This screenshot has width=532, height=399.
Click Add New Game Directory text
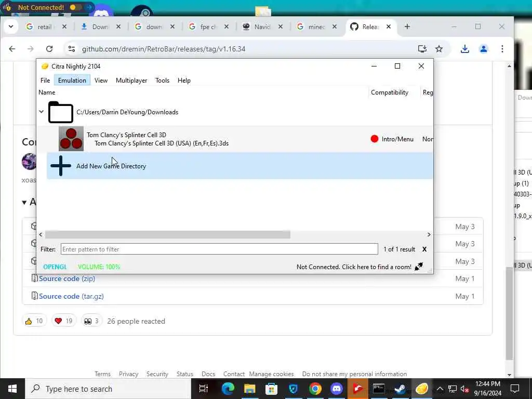pos(111,166)
